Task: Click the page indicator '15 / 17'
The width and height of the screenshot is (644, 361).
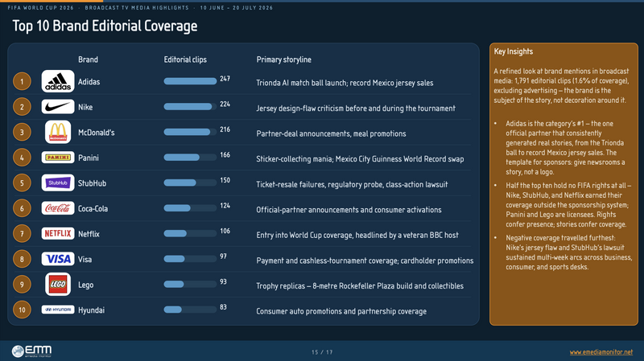Action: pyautogui.click(x=322, y=352)
